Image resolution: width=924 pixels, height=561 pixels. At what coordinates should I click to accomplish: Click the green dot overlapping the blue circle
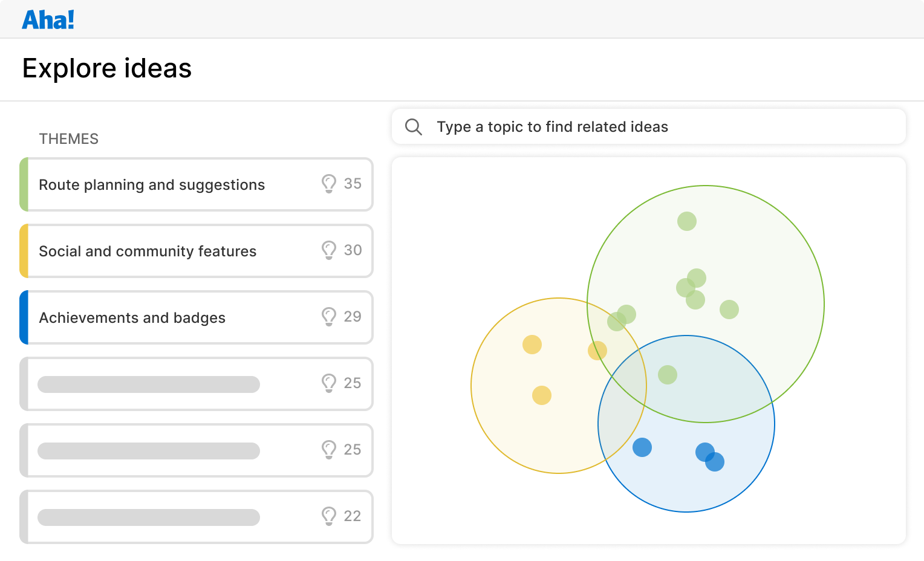pyautogui.click(x=667, y=375)
